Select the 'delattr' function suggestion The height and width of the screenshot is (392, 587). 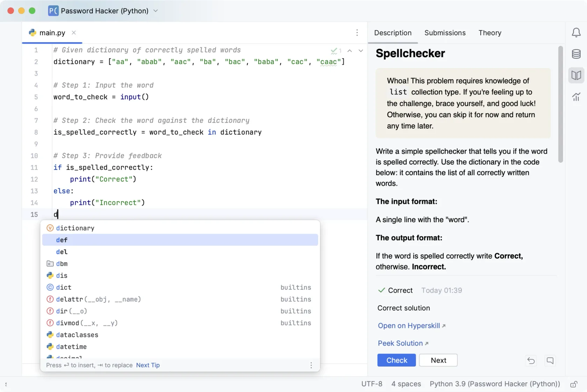coord(180,299)
